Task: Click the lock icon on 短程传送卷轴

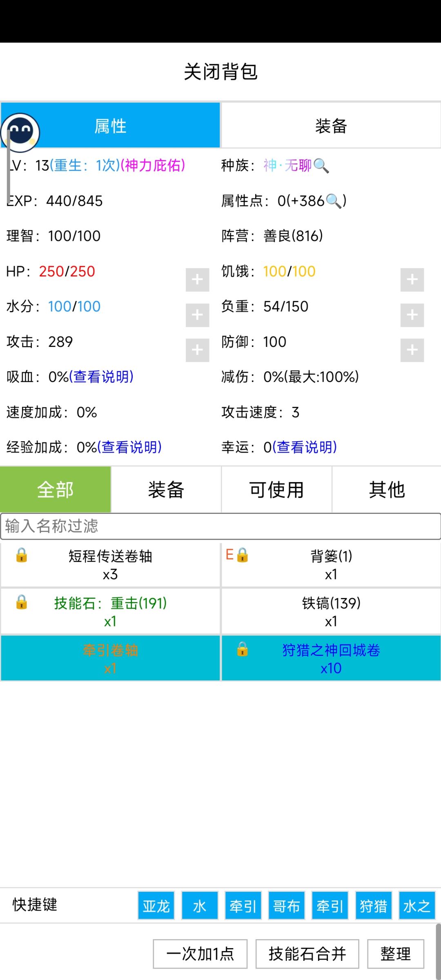Action: 22,555
